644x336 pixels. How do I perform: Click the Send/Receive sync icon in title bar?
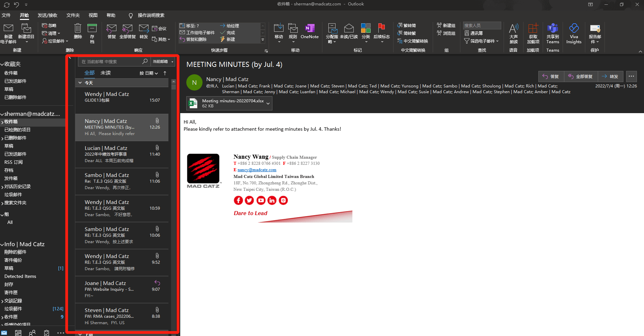7,5
